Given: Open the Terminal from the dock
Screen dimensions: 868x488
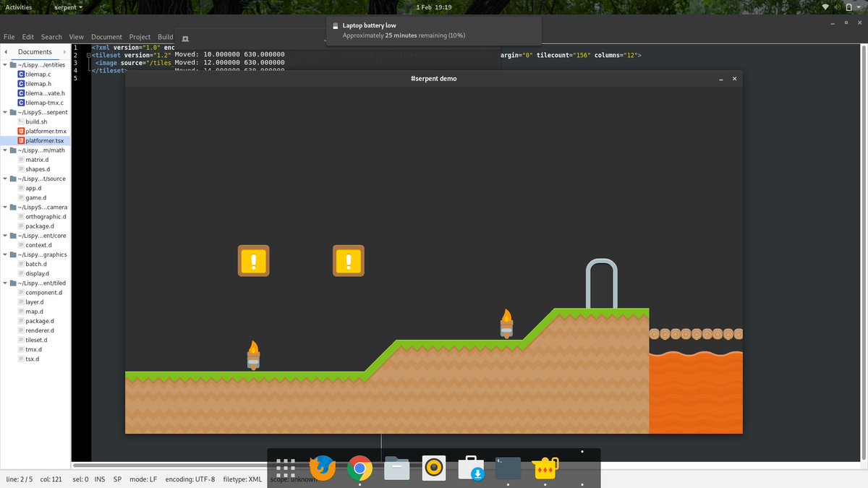Looking at the screenshot, I should pyautogui.click(x=509, y=468).
